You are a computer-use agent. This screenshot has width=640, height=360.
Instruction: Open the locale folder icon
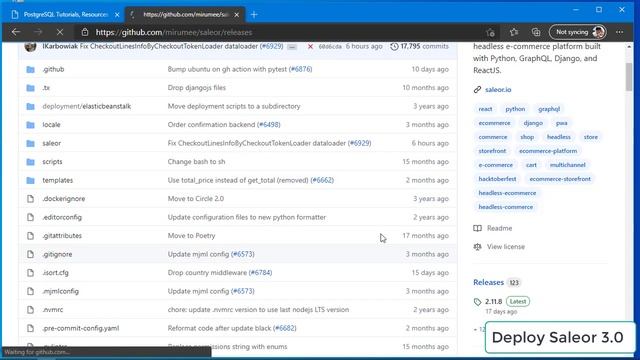pyautogui.click(x=31, y=125)
